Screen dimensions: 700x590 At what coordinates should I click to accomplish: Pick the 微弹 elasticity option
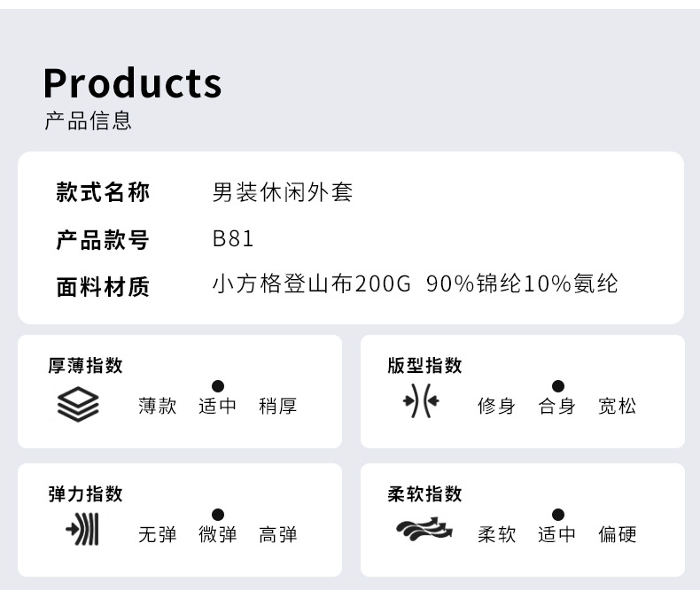point(218,535)
